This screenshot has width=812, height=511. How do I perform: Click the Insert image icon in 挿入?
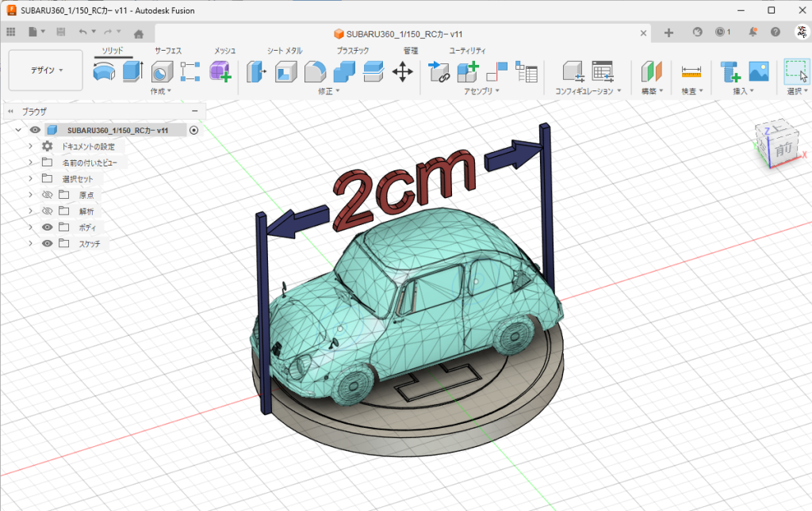pyautogui.click(x=759, y=73)
